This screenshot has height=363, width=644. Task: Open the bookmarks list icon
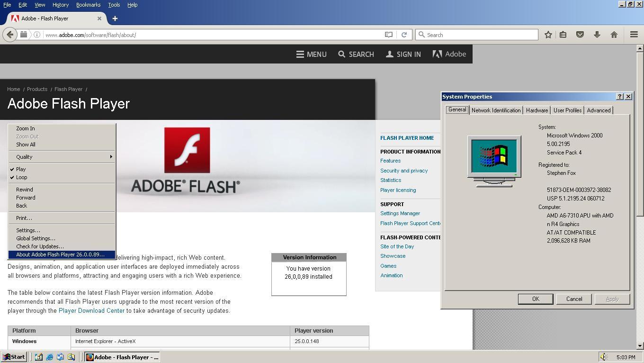[x=563, y=35]
